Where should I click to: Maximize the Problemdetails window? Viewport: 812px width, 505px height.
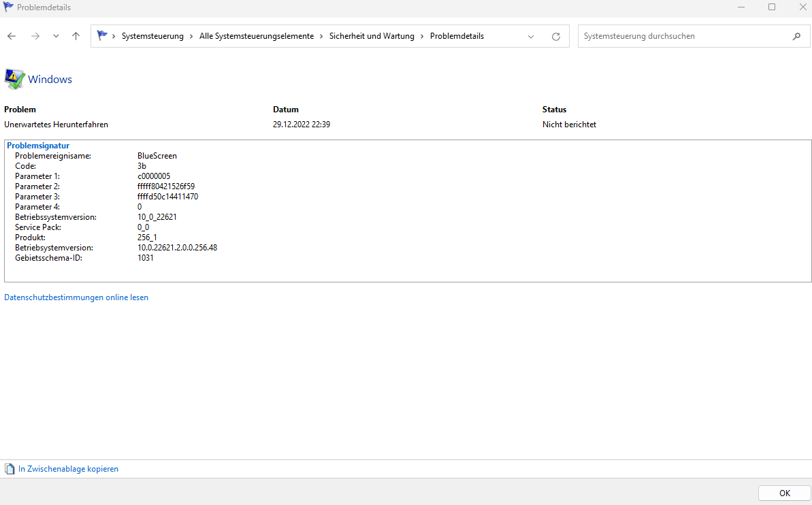click(772, 7)
